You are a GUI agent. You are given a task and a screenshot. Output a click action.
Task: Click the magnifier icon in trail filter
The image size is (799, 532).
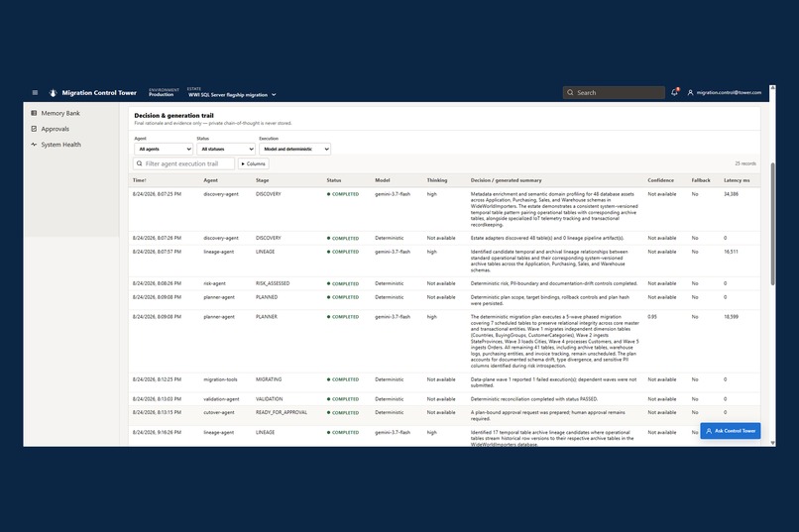click(139, 163)
